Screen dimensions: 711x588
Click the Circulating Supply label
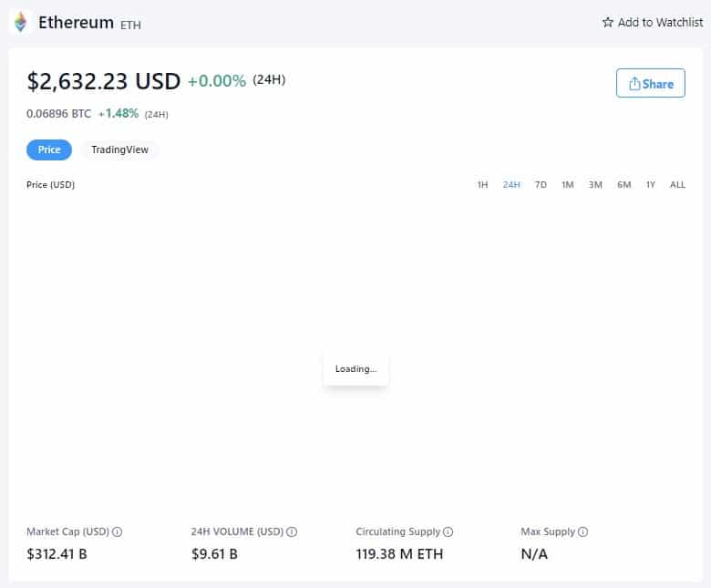pyautogui.click(x=398, y=531)
